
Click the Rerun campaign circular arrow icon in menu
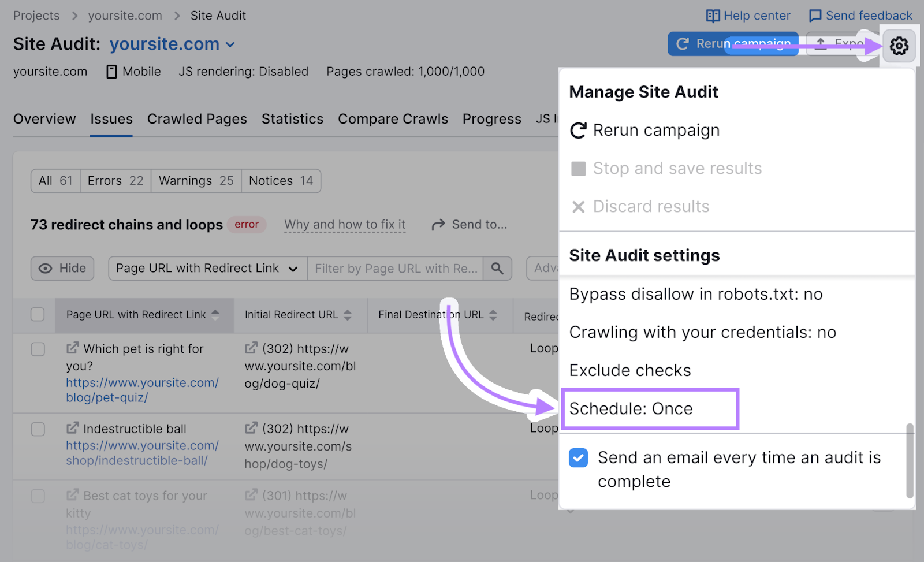pyautogui.click(x=578, y=131)
